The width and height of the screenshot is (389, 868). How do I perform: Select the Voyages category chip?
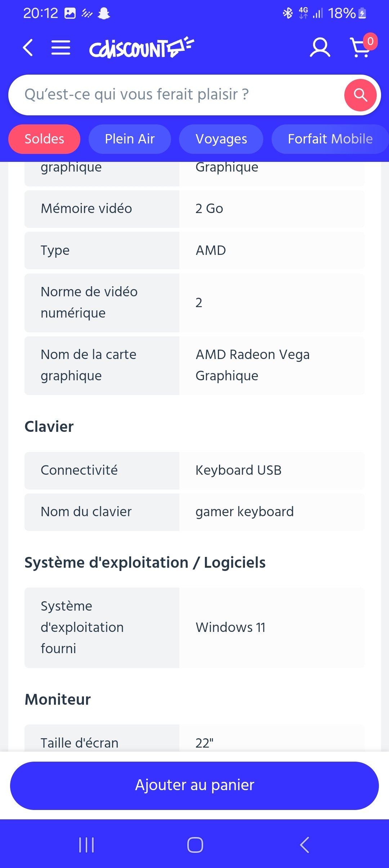(x=221, y=139)
